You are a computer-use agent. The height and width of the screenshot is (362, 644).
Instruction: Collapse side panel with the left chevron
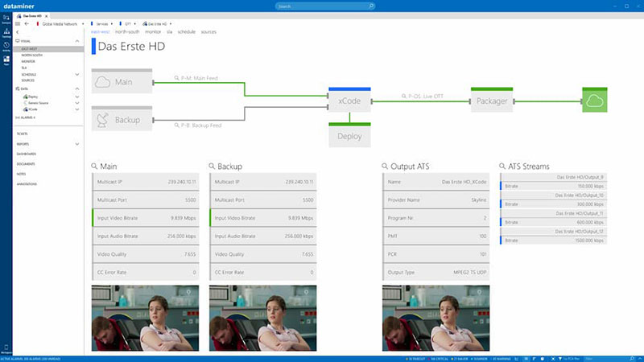tap(17, 32)
